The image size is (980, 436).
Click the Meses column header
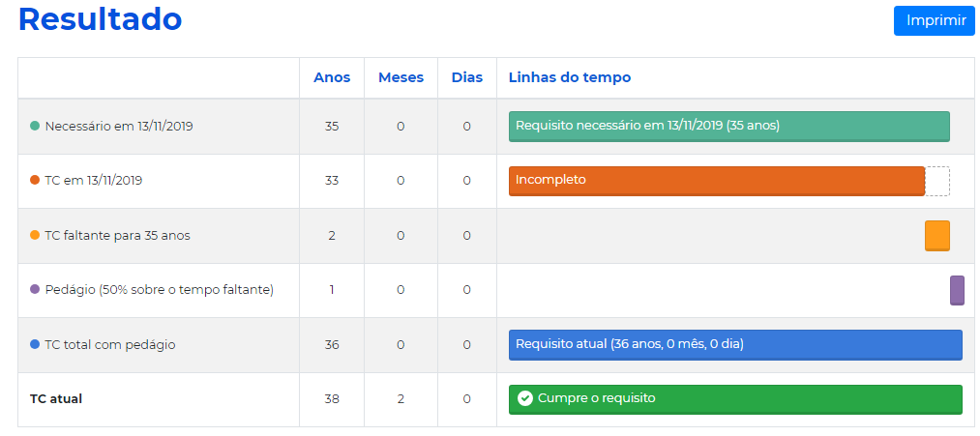(x=401, y=77)
